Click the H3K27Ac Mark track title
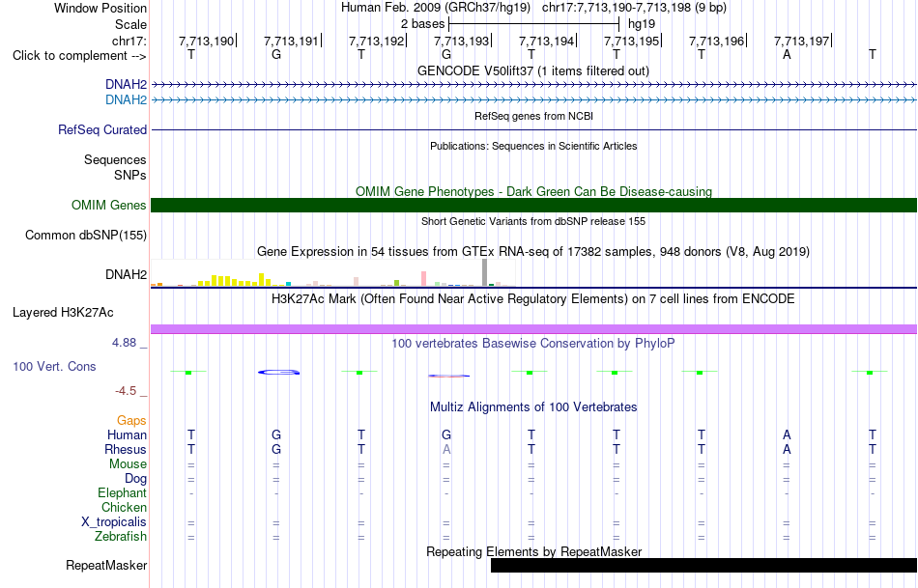 point(533,299)
